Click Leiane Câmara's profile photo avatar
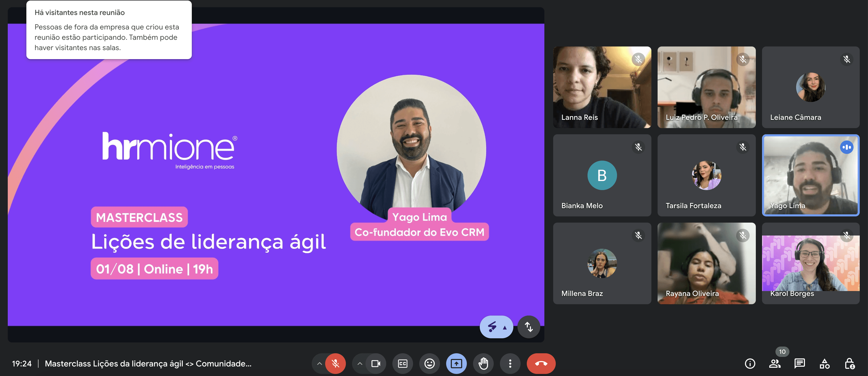 pyautogui.click(x=811, y=87)
